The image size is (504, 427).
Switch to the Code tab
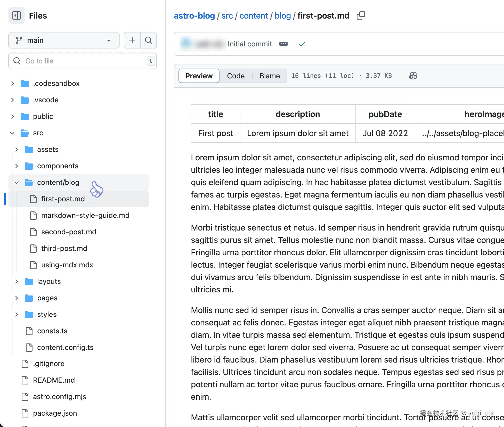click(x=236, y=76)
